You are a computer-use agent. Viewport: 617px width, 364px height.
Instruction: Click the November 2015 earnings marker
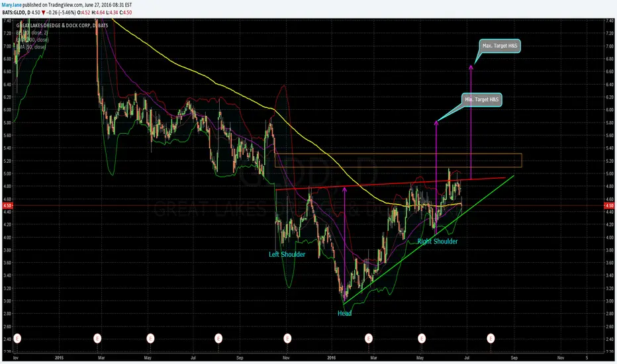pos(287,338)
